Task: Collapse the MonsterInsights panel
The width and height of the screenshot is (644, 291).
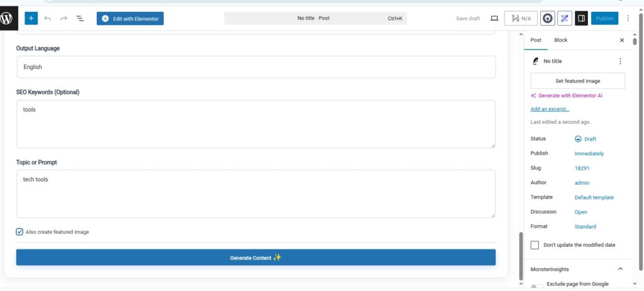Action: [x=620, y=269]
